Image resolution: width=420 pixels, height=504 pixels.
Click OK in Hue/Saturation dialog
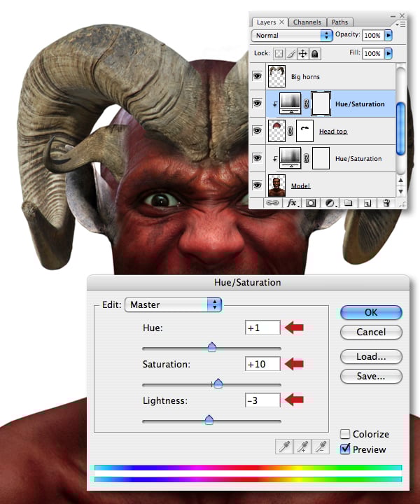pyautogui.click(x=371, y=312)
